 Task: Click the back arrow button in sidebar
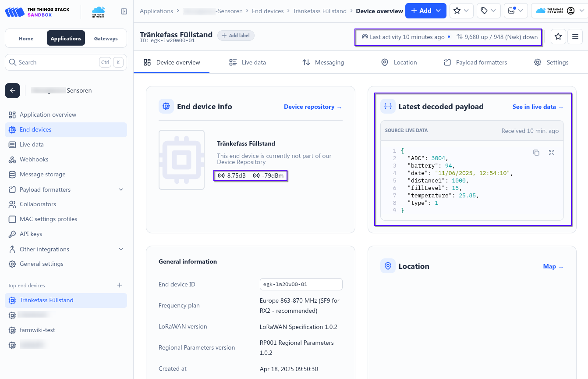12,90
